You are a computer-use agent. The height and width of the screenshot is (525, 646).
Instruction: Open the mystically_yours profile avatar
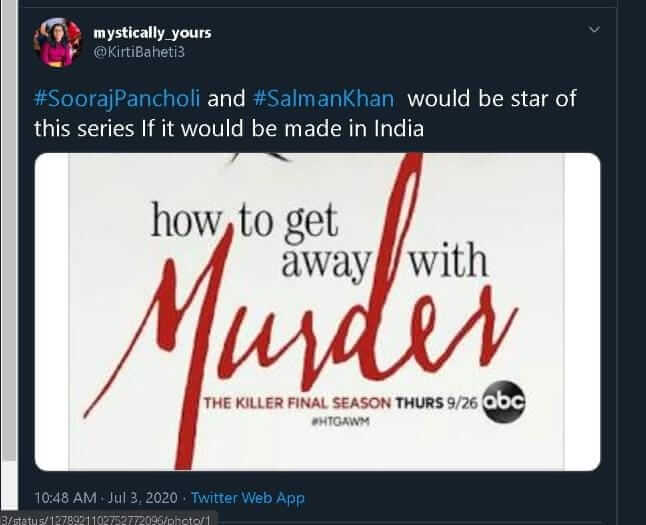pyautogui.click(x=57, y=42)
